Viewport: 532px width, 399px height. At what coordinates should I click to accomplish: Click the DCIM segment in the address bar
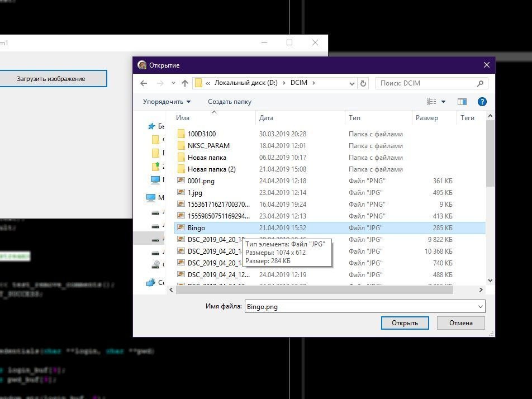(299, 83)
